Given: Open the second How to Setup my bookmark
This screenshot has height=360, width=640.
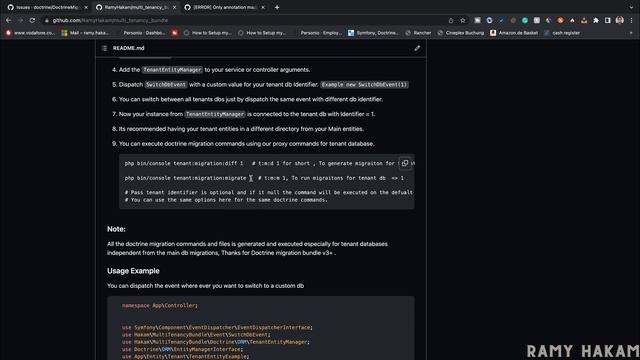Looking at the screenshot, I should pyautogui.click(x=262, y=33).
